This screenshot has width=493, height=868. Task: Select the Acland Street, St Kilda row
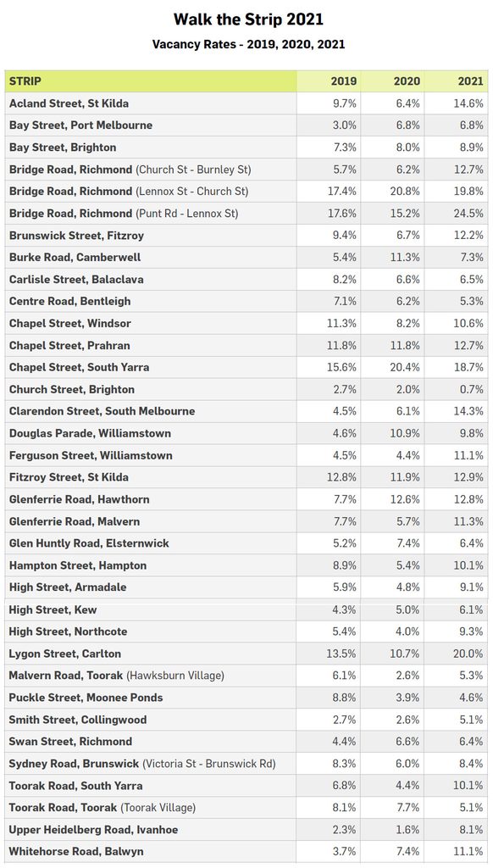(246, 103)
